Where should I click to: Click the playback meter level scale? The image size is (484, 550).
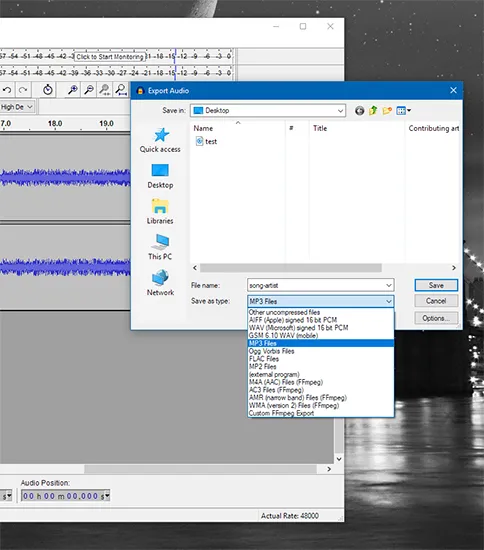point(116,73)
